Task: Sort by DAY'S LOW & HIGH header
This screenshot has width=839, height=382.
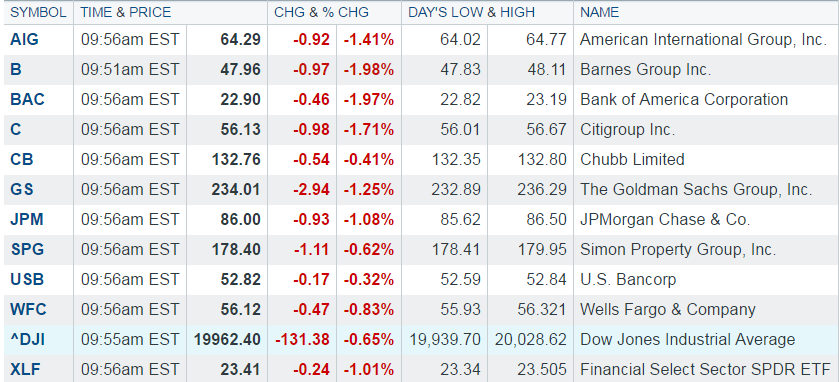Action: click(471, 12)
